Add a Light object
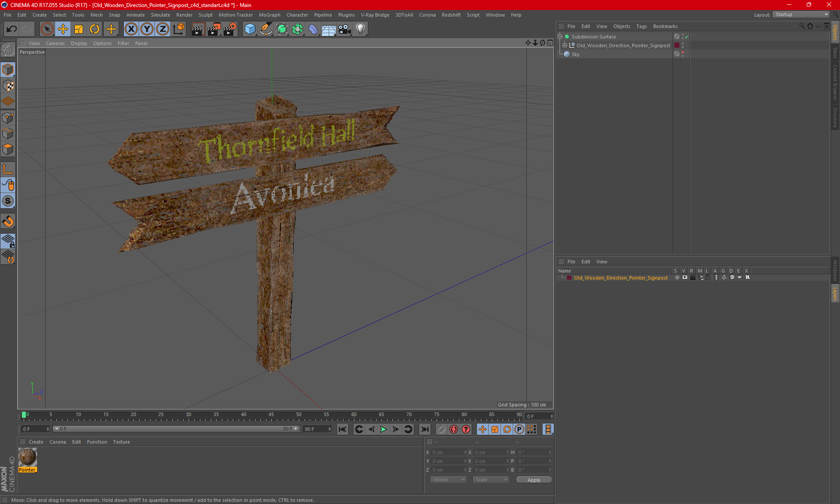This screenshot has height=504, width=840. pos(360,29)
